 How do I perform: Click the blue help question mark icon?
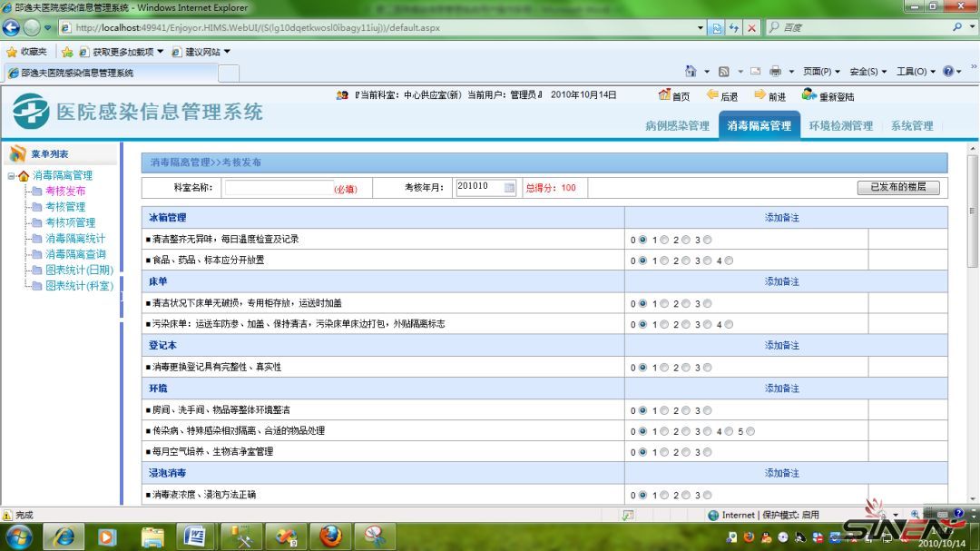coord(948,72)
